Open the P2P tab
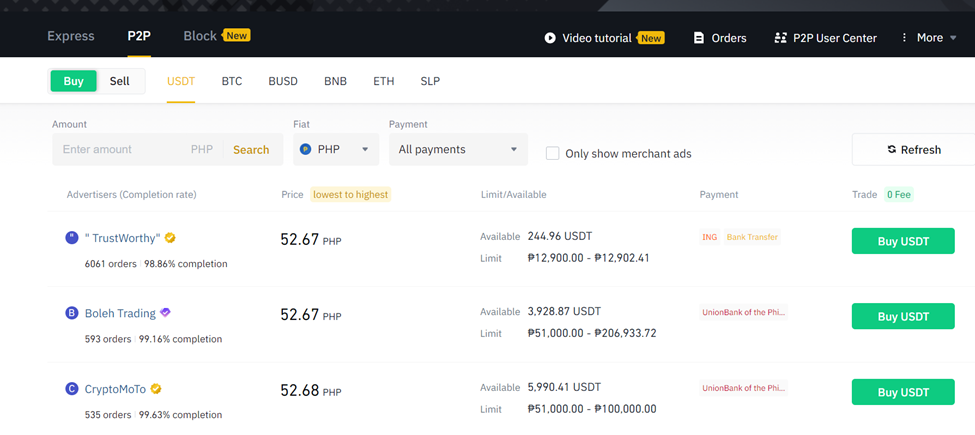This screenshot has height=435, width=975. pos(139,36)
